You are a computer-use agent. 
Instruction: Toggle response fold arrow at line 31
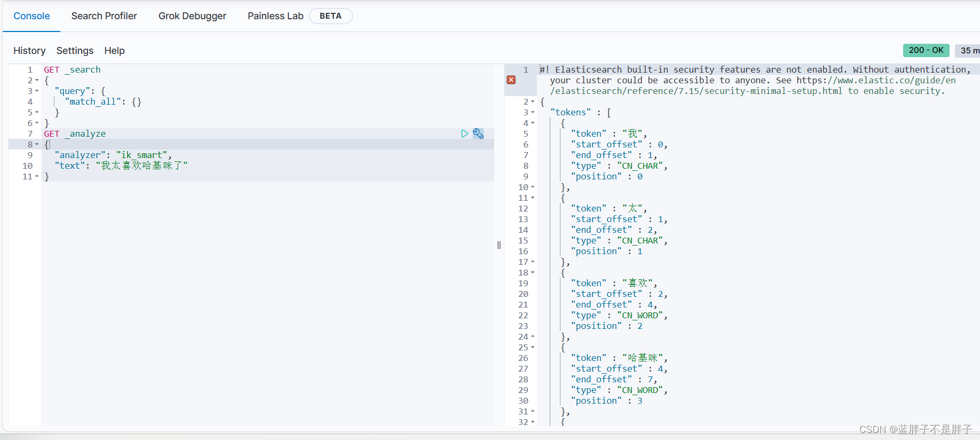click(x=533, y=411)
